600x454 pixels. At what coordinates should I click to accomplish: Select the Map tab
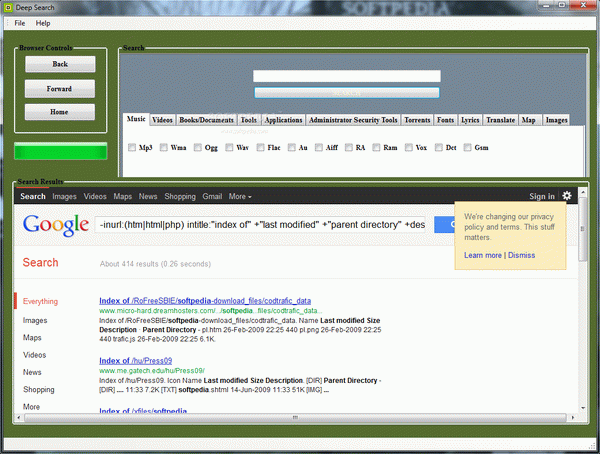(529, 120)
